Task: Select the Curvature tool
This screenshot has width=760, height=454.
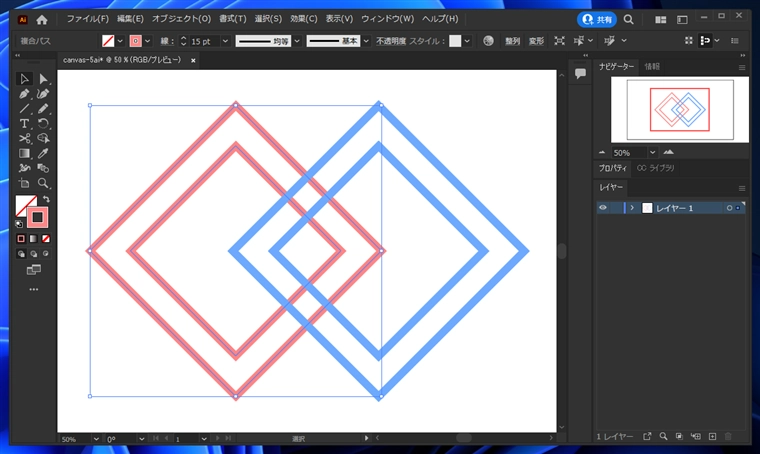Action: pyautogui.click(x=43, y=94)
